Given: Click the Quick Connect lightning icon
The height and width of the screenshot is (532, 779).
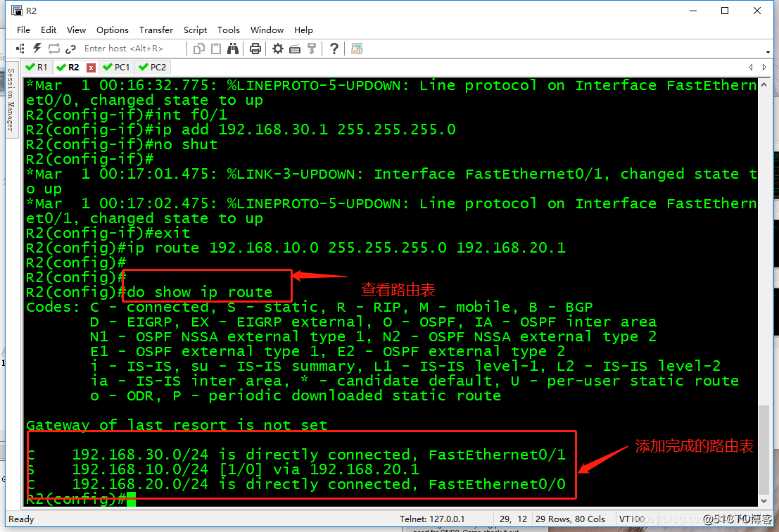Looking at the screenshot, I should [37, 48].
